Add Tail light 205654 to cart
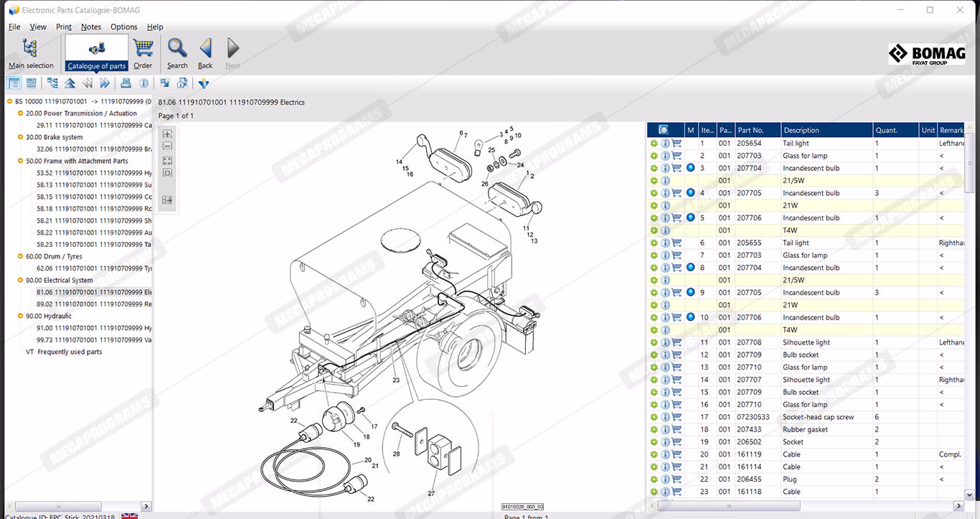 pyautogui.click(x=677, y=144)
